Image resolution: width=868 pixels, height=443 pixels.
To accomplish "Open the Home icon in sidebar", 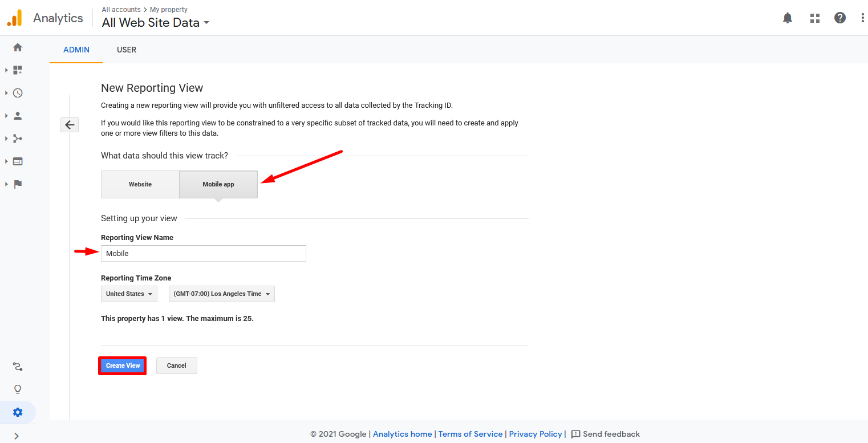I will (18, 47).
